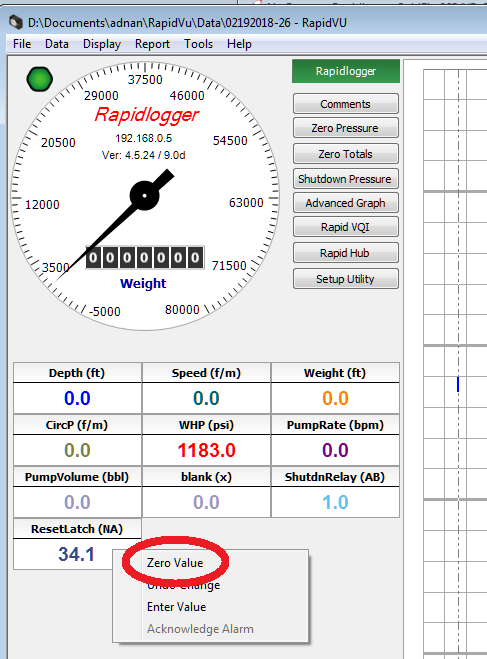Choose Zero Value from context menu
Screen dimensions: 487x659
(175, 563)
